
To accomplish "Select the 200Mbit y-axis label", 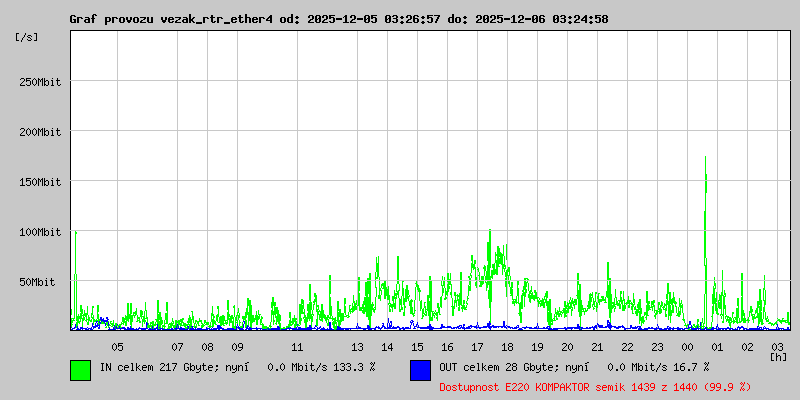I will pos(40,132).
